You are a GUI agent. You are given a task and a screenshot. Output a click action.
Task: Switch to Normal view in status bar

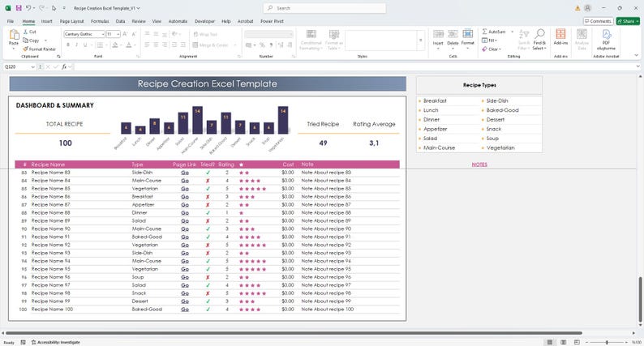(550, 342)
